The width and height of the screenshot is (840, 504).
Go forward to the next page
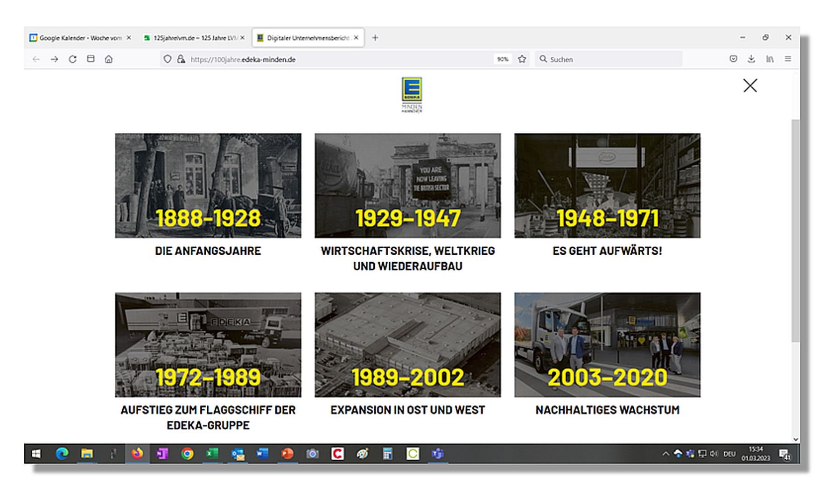[x=54, y=59]
